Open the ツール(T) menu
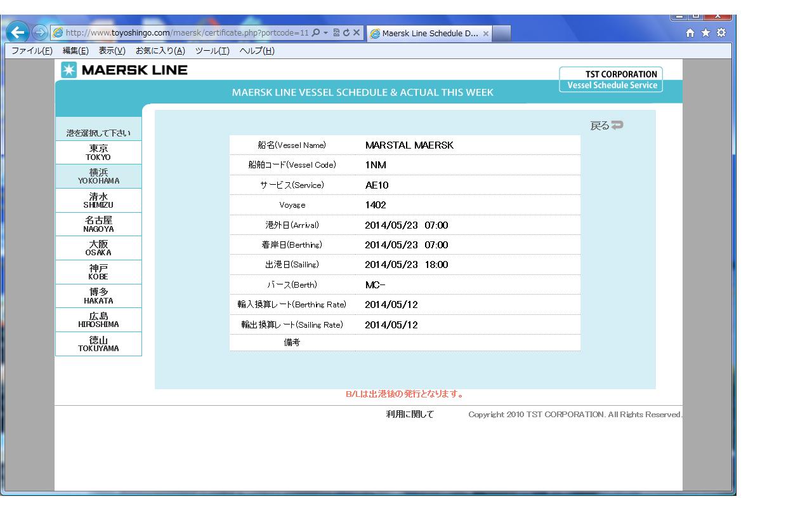The image size is (812, 508). (213, 51)
